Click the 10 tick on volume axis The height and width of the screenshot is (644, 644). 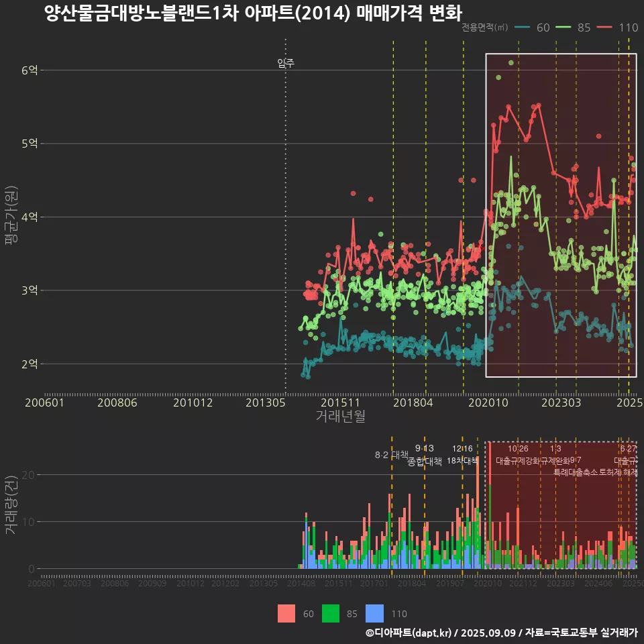tap(28, 522)
